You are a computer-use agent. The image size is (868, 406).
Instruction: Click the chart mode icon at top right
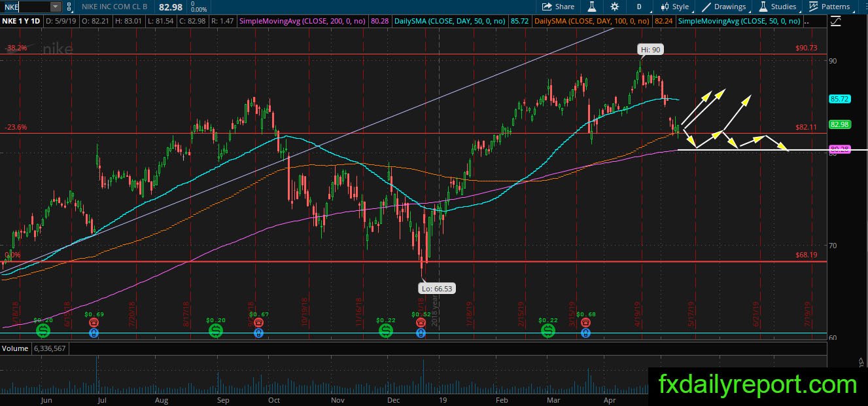(835, 21)
